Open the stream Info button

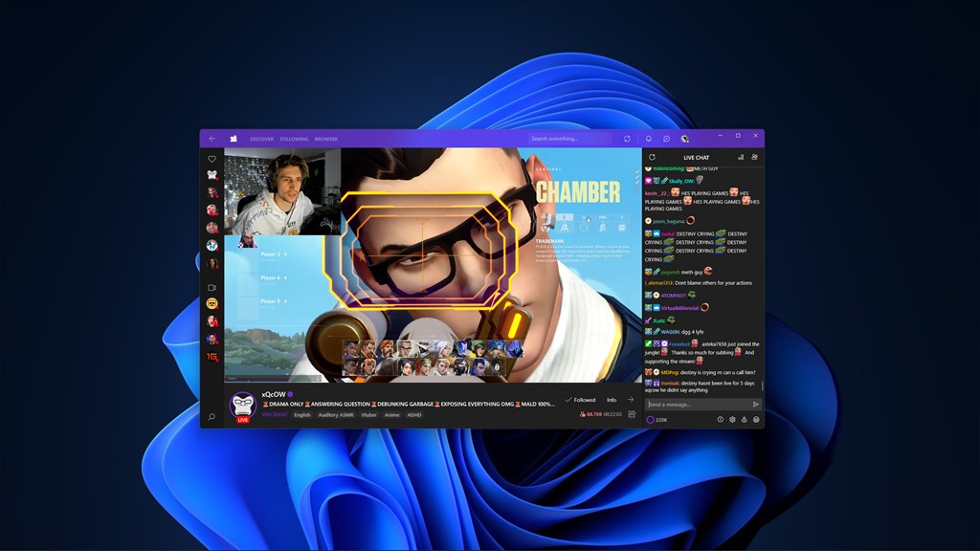click(x=612, y=400)
